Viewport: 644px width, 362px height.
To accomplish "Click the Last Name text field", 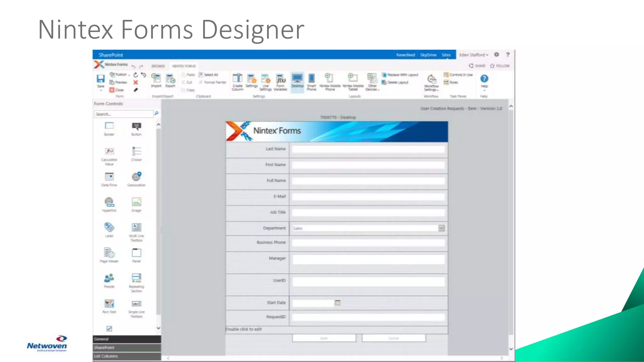I will click(x=368, y=149).
